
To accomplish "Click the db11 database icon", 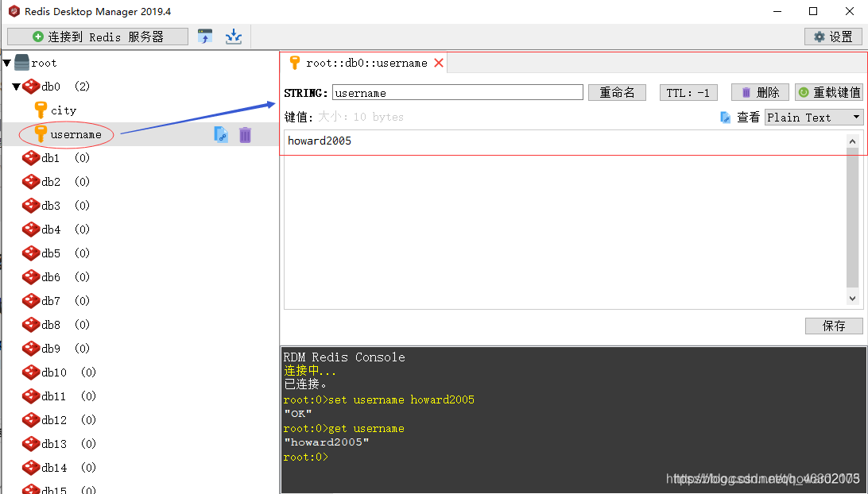I will point(31,396).
